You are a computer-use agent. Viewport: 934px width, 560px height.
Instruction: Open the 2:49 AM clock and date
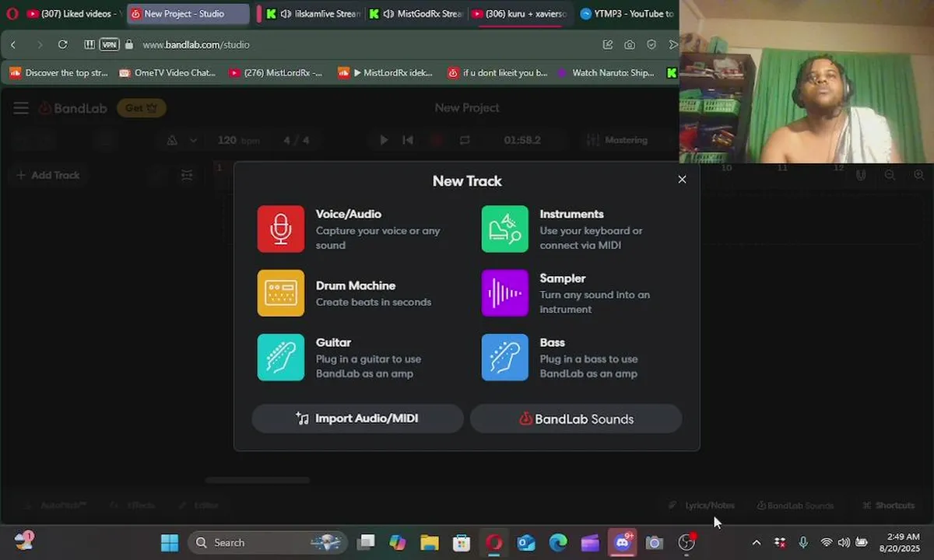pos(900,542)
